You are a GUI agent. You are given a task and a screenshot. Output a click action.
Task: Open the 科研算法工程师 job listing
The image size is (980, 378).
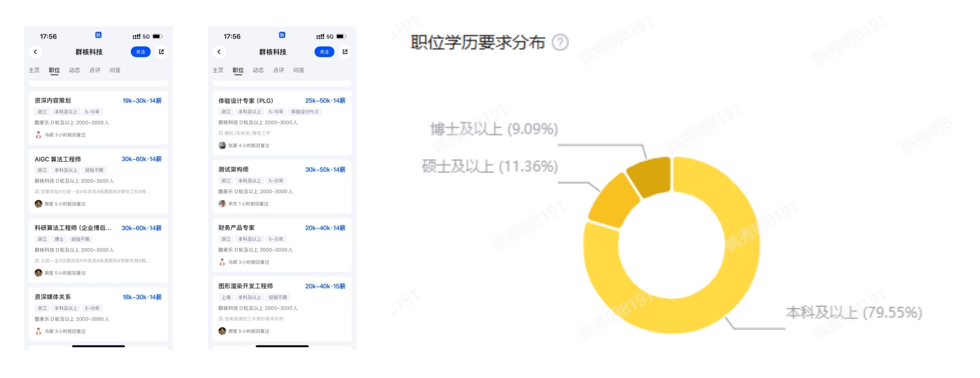[x=73, y=228]
